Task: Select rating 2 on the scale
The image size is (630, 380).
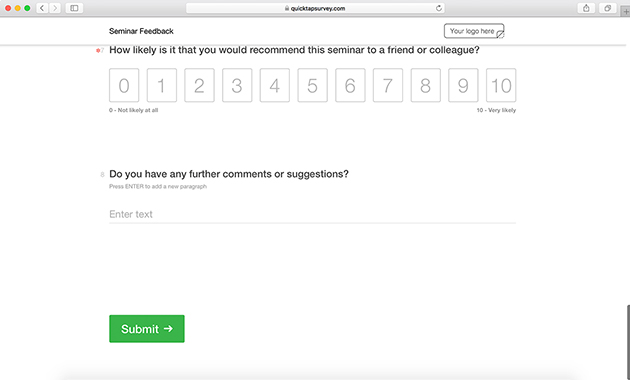Action: (199, 85)
